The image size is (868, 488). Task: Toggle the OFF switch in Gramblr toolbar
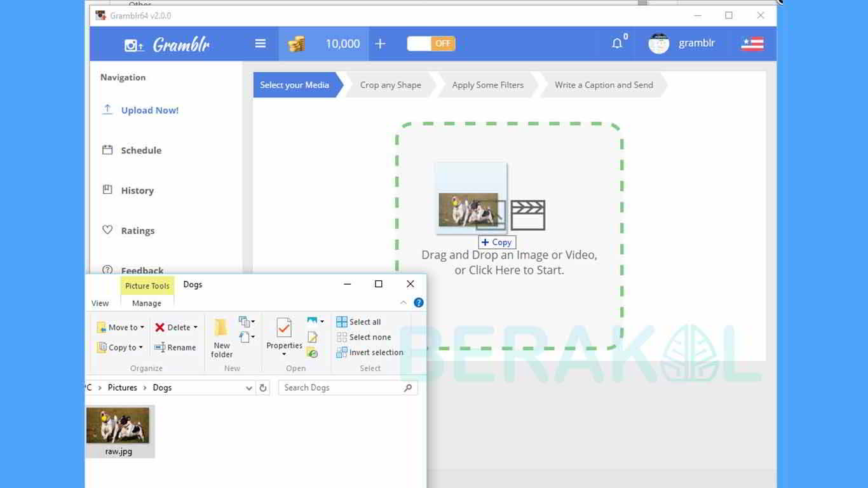coord(431,43)
